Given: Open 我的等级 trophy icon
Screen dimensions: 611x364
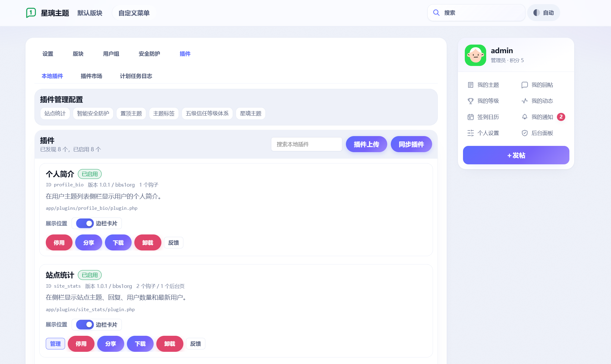Looking at the screenshot, I should (x=470, y=101).
